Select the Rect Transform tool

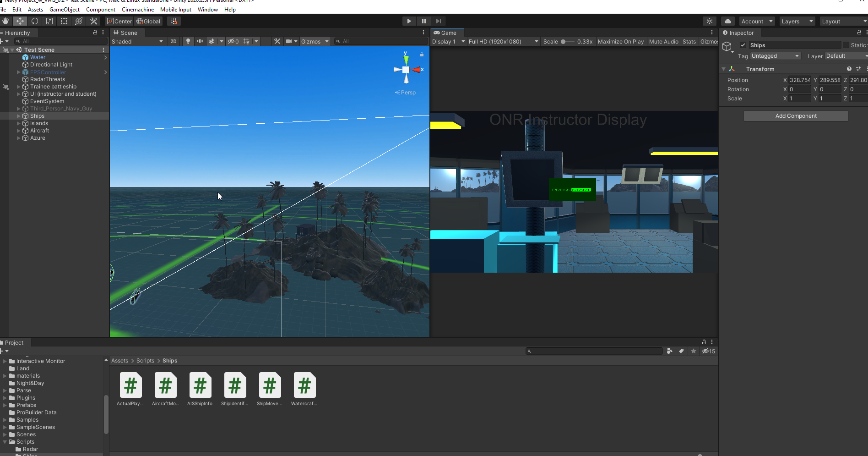(x=64, y=21)
